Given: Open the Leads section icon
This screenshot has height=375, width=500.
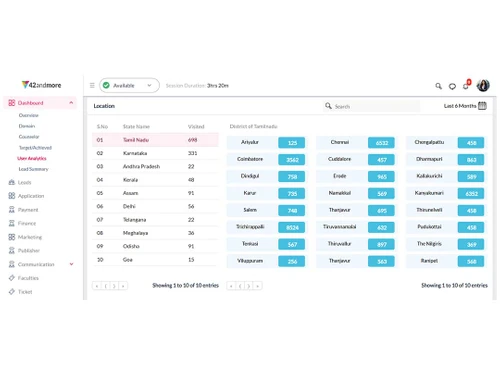Looking at the screenshot, I should [12, 182].
